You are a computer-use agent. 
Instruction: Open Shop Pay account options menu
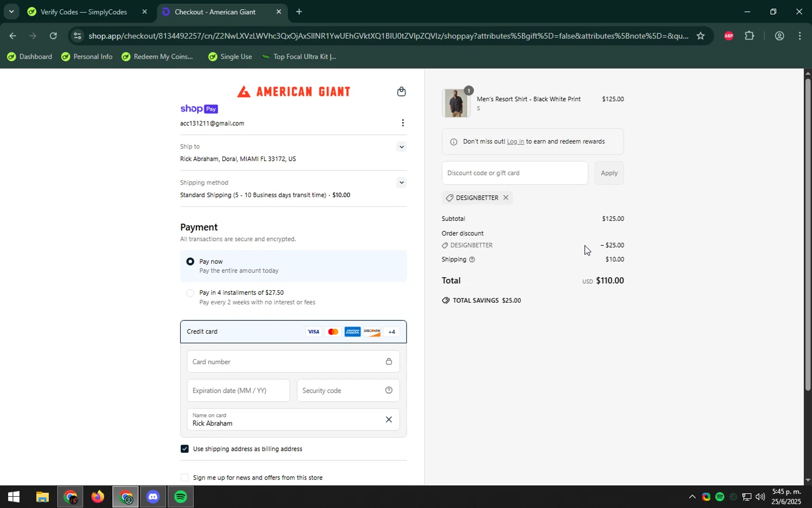(403, 123)
